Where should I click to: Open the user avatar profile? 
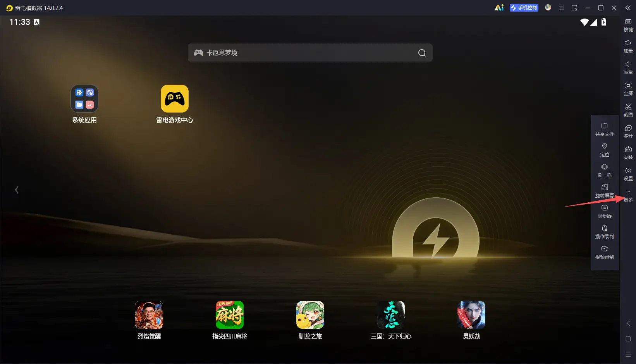548,7
